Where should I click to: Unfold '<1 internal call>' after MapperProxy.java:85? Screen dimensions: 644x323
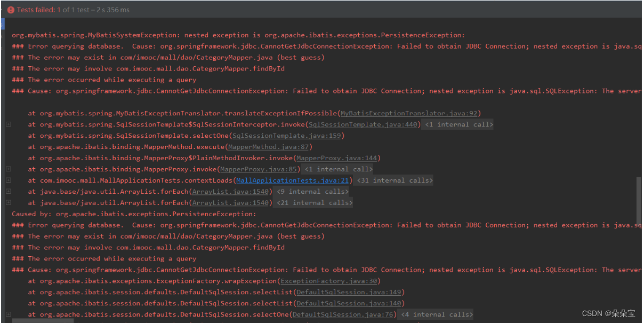[339, 169]
